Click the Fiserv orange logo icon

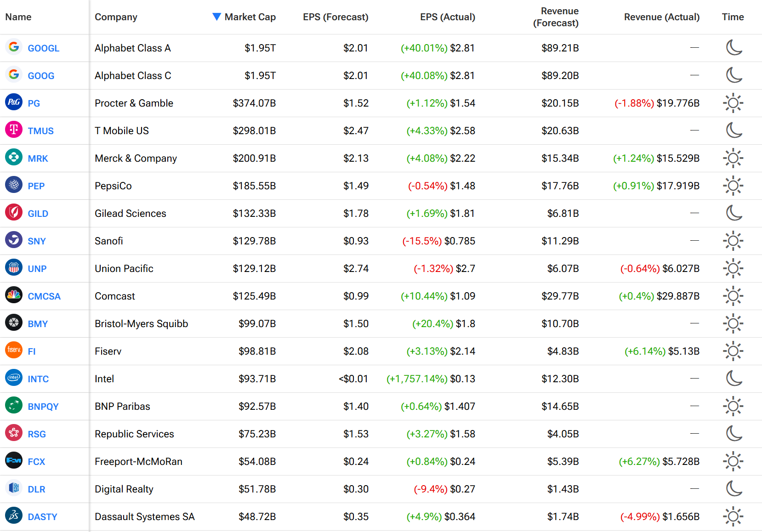(x=14, y=350)
